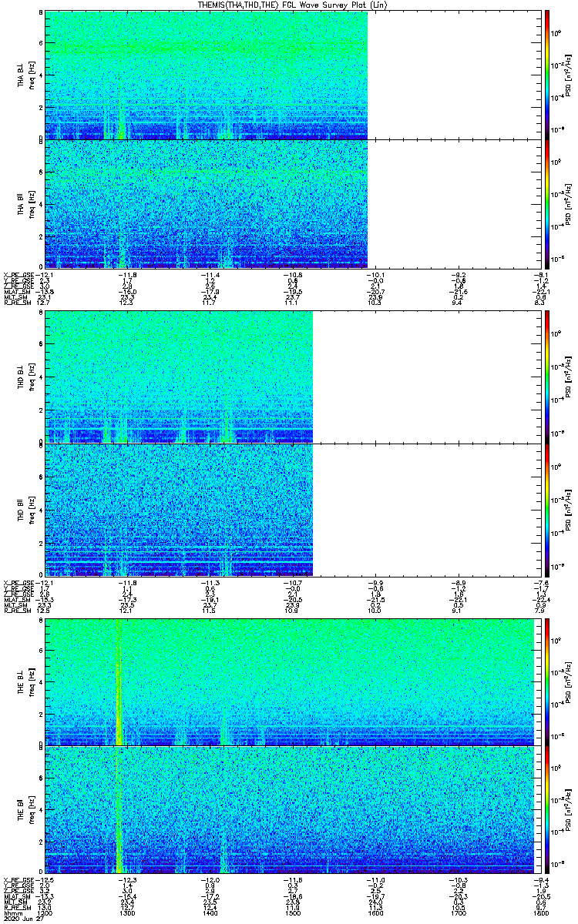Click the PSD color bar beside THD B-perpendicular
Viewport: 578px width, 924px height.
[x=547, y=377]
